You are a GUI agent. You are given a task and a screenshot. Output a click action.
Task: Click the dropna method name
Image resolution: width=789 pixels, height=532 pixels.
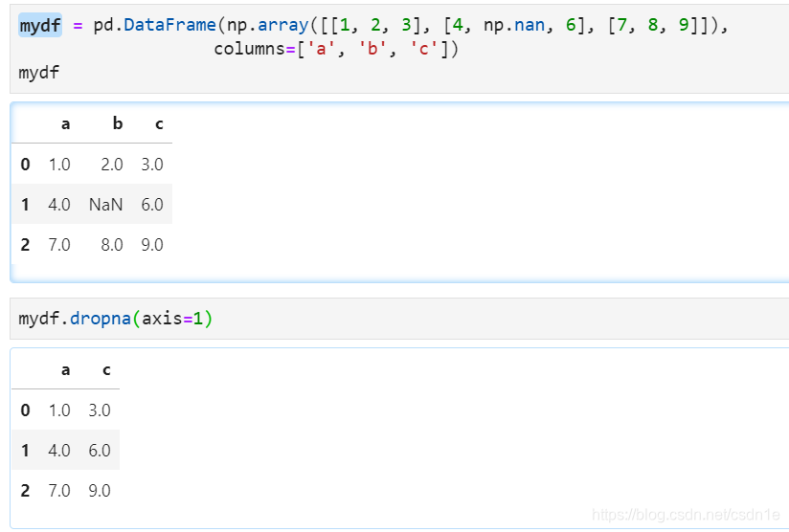[101, 319]
